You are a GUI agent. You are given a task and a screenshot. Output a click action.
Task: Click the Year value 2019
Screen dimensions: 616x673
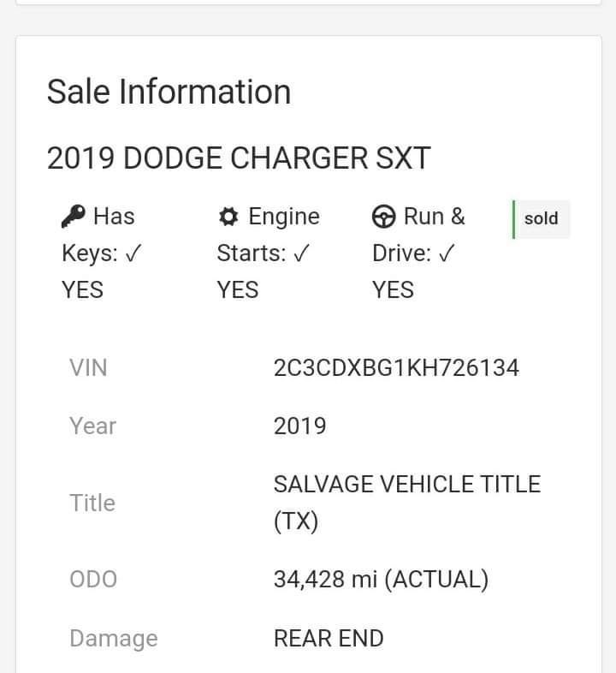(299, 426)
